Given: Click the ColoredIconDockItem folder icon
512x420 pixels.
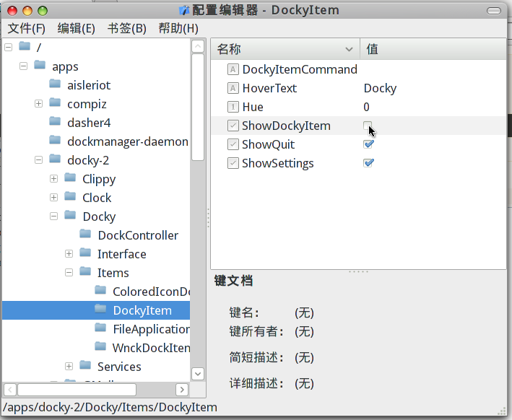Looking at the screenshot, I should (x=100, y=290).
